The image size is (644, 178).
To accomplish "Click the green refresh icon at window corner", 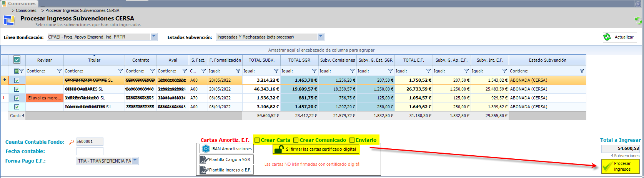I will pos(638,20).
